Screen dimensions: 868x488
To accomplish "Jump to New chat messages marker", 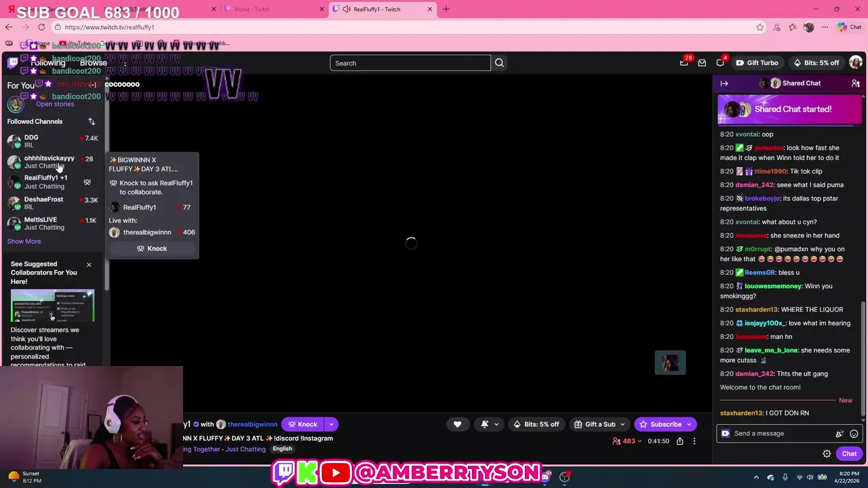I will pyautogui.click(x=846, y=401).
